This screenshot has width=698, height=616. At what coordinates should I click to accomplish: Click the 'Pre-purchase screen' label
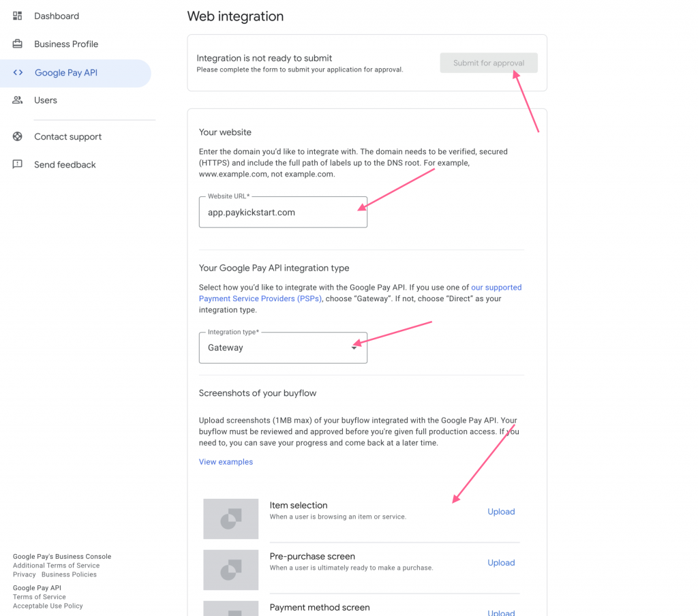(312, 556)
